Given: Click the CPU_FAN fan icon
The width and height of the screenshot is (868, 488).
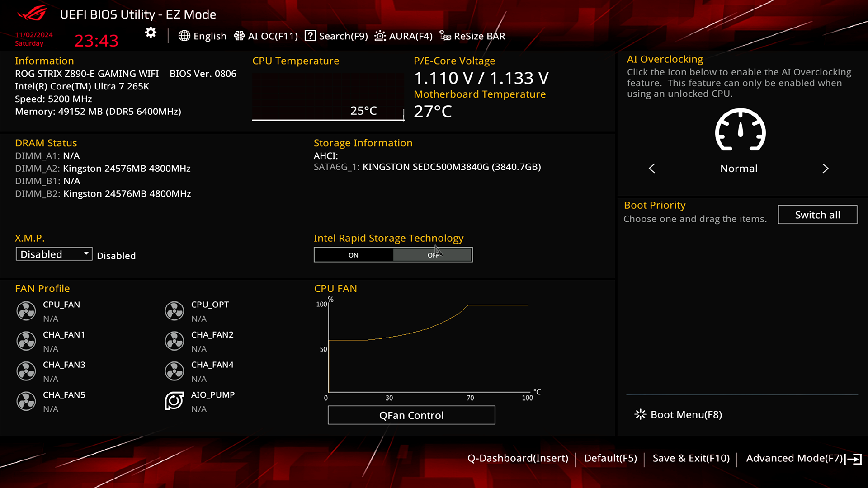Looking at the screenshot, I should click(26, 311).
